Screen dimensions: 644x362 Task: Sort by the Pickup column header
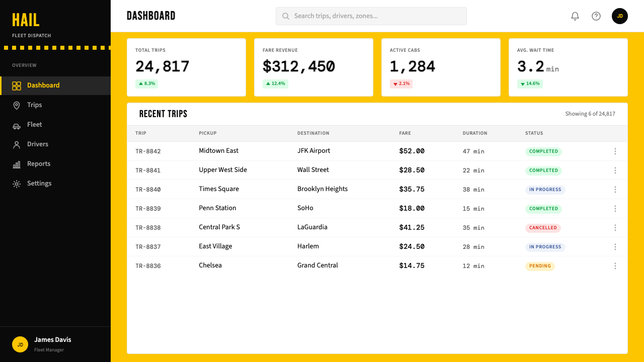pos(208,133)
